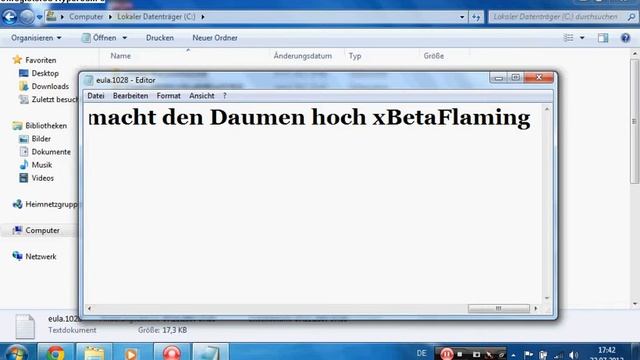This screenshot has height=360, width=640.
Task: Click the refresh button beside address bar
Action: (476, 17)
